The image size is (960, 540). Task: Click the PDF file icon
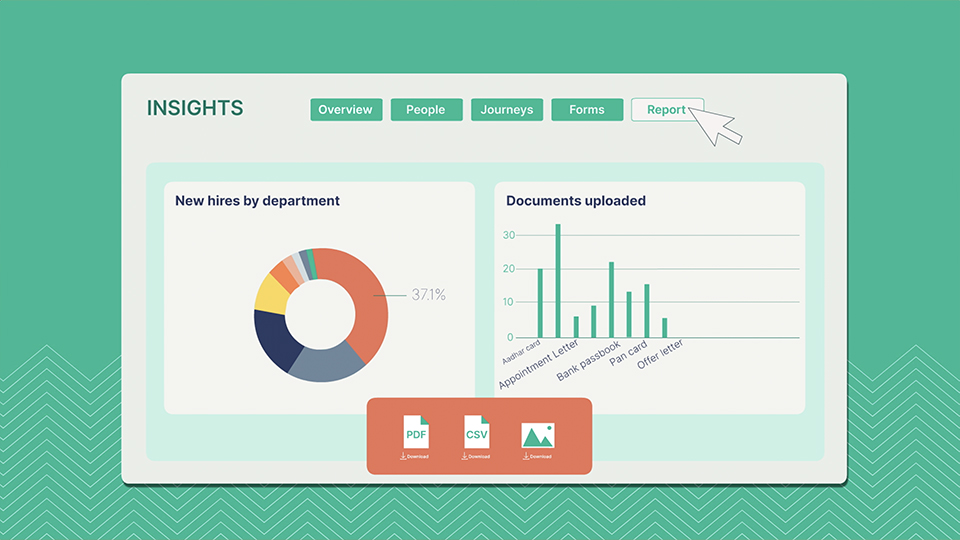(x=416, y=434)
